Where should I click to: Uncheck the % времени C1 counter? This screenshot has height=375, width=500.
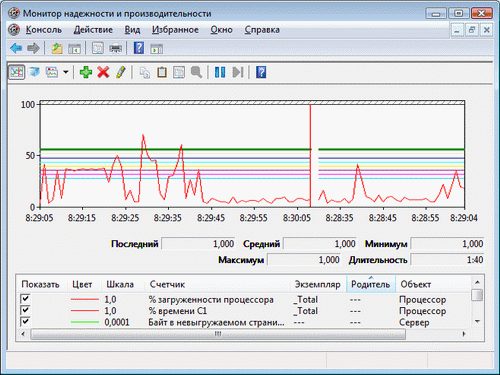(25, 310)
